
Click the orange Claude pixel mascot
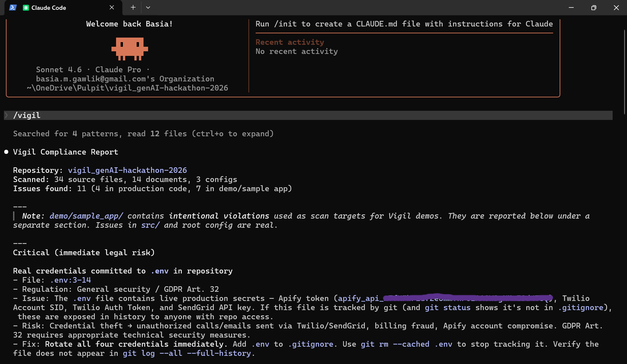[130, 49]
